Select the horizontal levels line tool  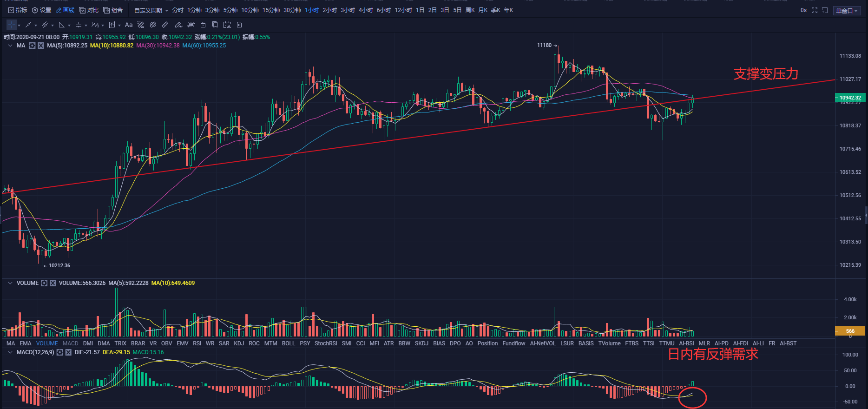click(79, 25)
